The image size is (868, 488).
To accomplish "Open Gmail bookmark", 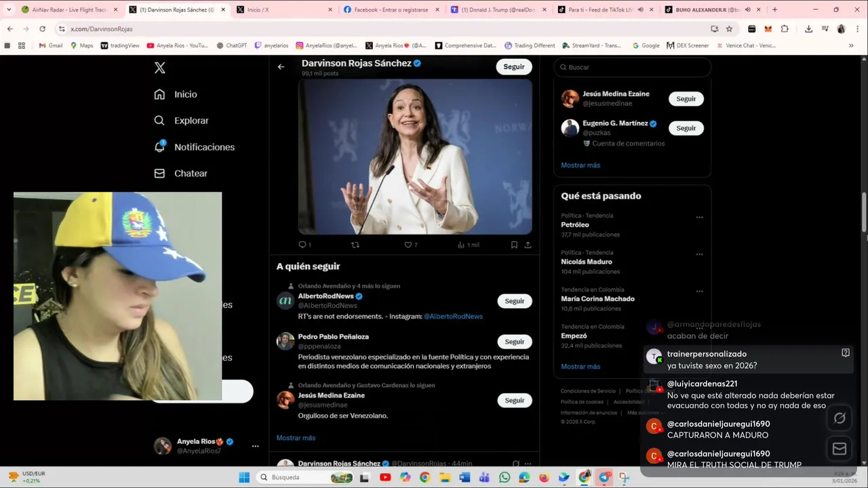I will click(x=50, y=45).
